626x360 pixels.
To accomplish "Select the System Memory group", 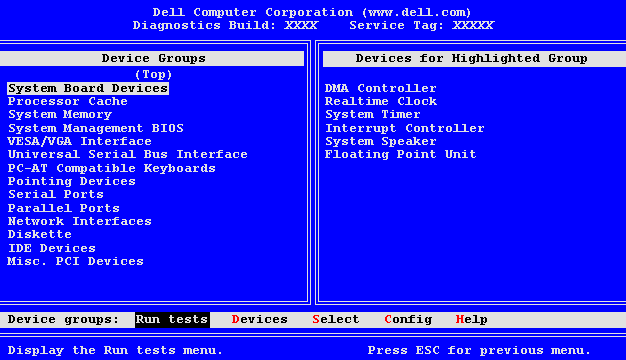I will [x=60, y=115].
